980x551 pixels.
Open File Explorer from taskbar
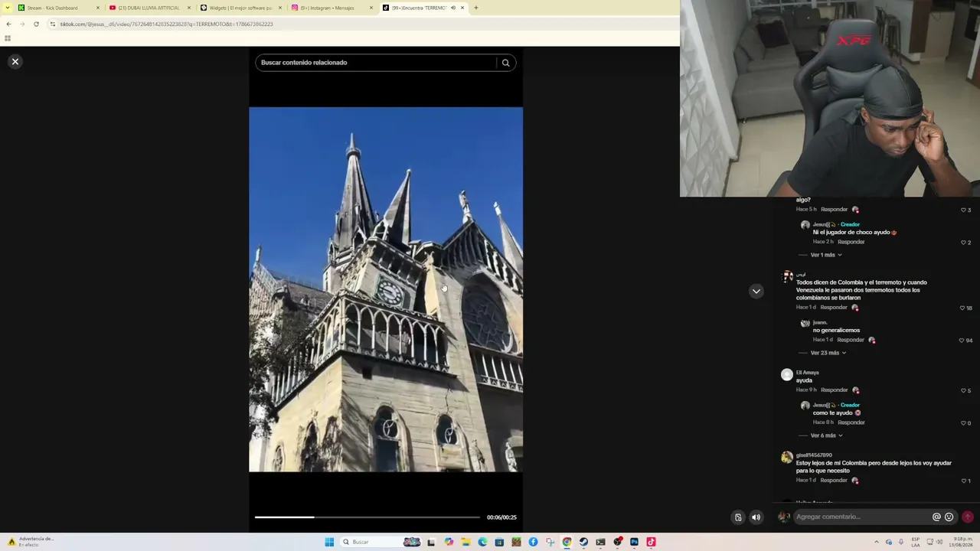point(465,542)
